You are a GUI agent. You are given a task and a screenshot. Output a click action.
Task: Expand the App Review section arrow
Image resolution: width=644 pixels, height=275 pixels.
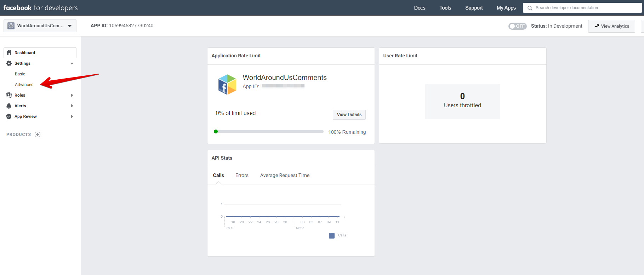(72, 116)
